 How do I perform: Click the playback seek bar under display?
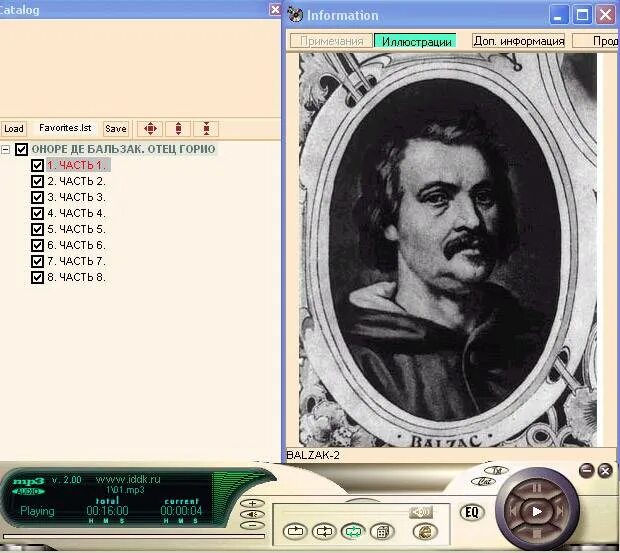(x=134, y=536)
